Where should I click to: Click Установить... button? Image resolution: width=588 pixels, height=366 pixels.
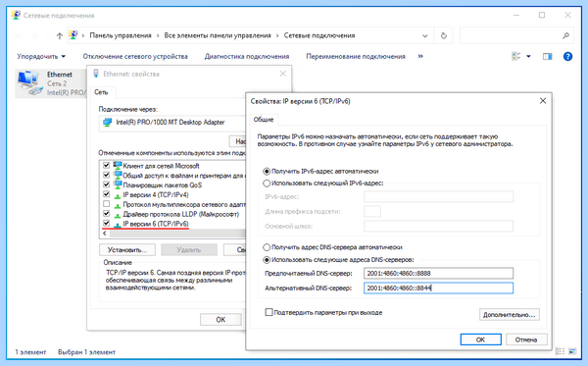click(127, 249)
